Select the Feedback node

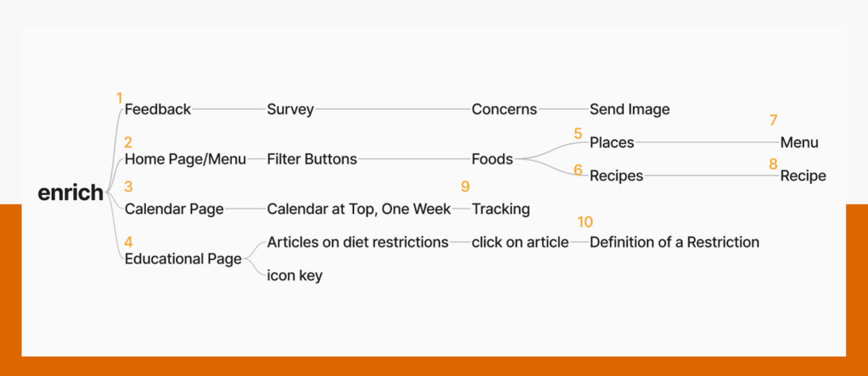(158, 109)
